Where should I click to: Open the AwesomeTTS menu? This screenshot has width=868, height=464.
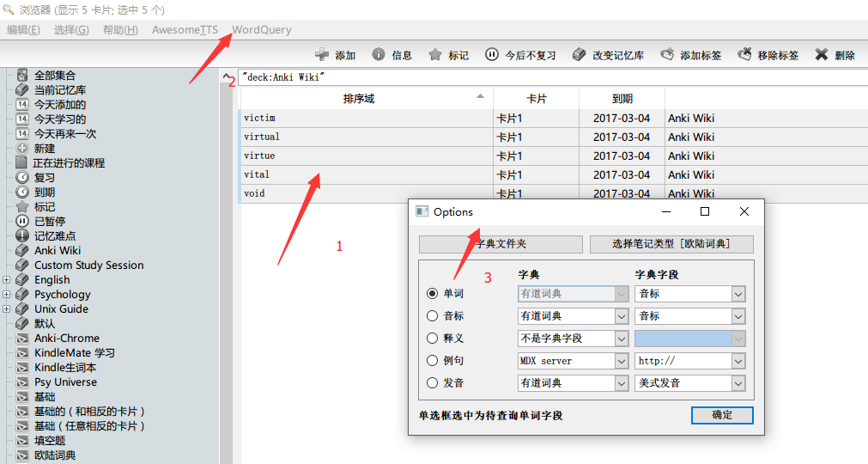coord(185,30)
